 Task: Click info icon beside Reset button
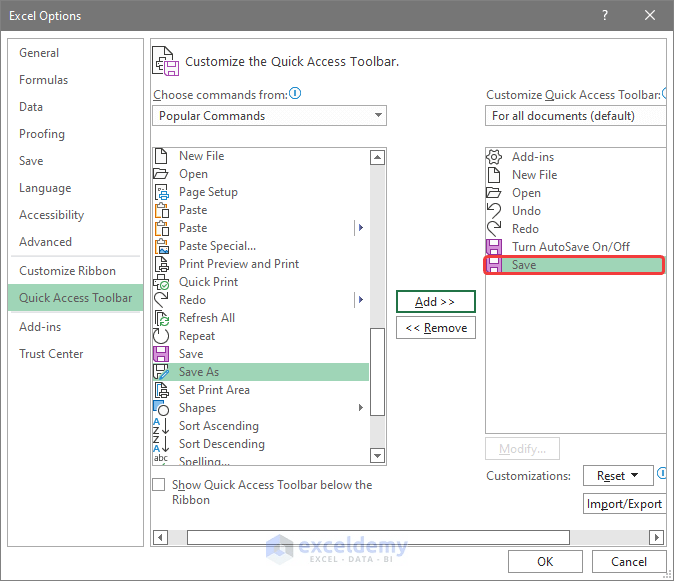tap(662, 474)
